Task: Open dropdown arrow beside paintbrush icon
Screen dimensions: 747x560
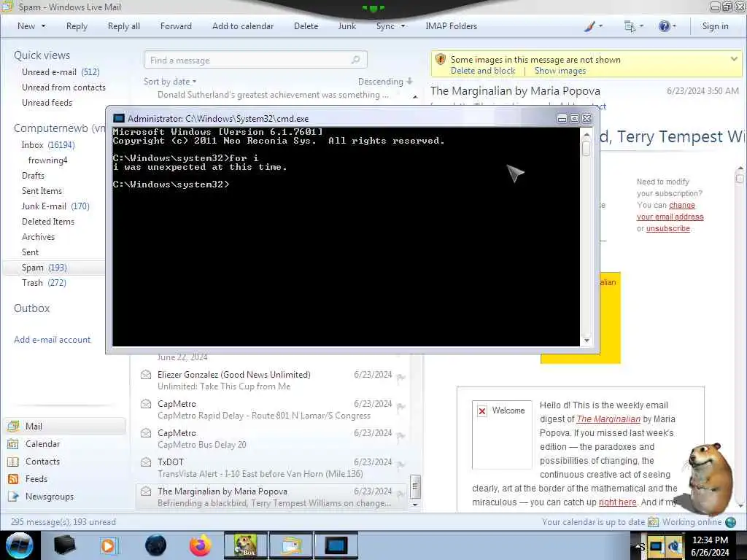Action: click(600, 26)
